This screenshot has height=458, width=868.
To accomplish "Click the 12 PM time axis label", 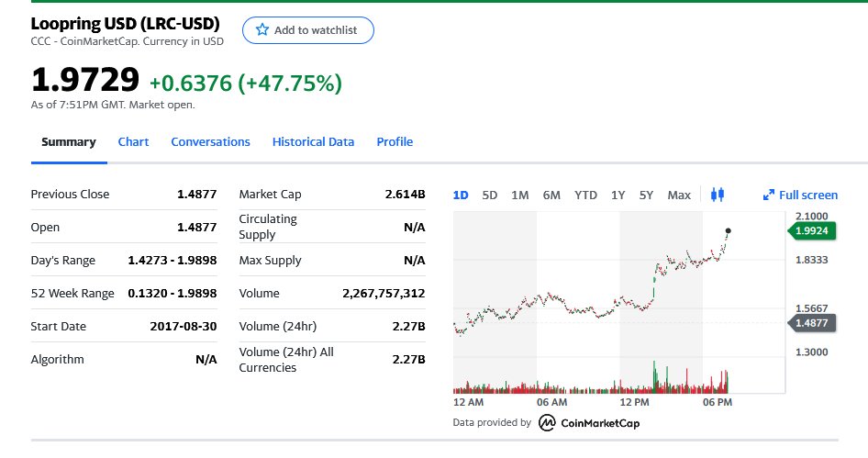I will coord(634,402).
